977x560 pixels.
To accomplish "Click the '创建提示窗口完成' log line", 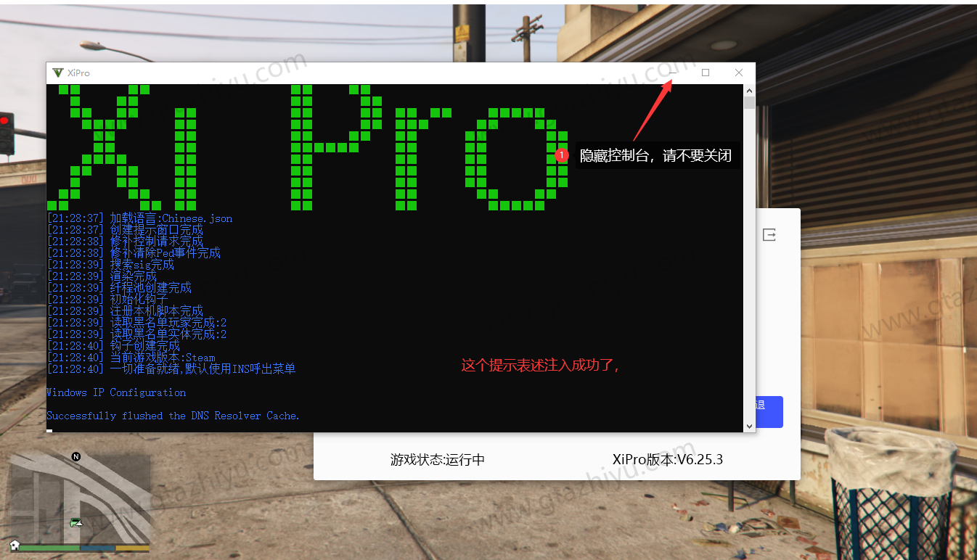I will pyautogui.click(x=125, y=230).
